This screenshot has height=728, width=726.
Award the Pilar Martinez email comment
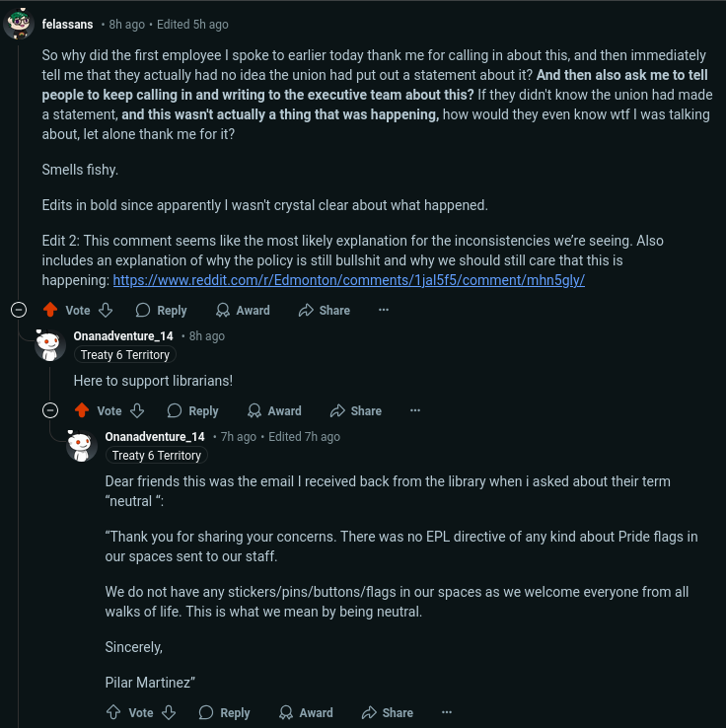point(306,712)
